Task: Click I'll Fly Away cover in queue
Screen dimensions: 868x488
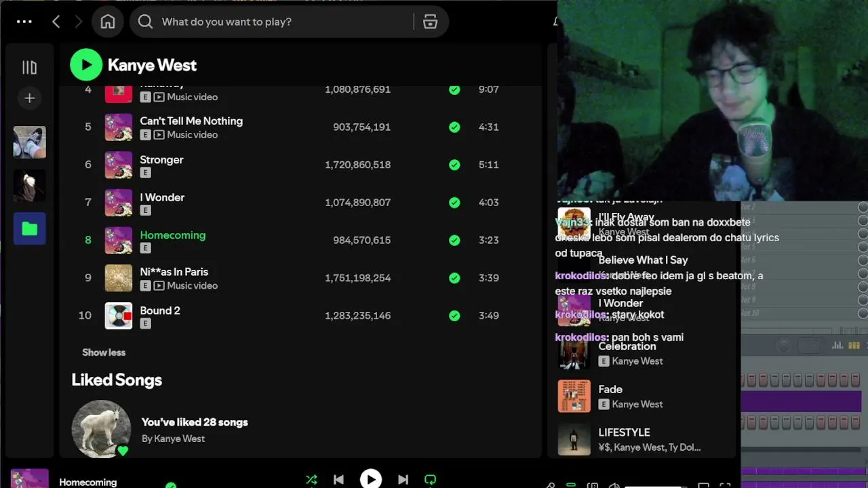Action: click(x=574, y=224)
